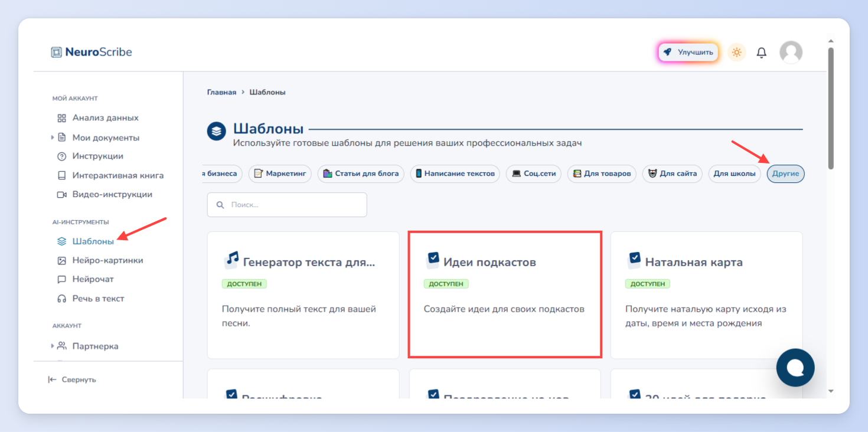This screenshot has width=868, height=432.
Task: Select the Соц.сети category tab
Action: point(534,174)
